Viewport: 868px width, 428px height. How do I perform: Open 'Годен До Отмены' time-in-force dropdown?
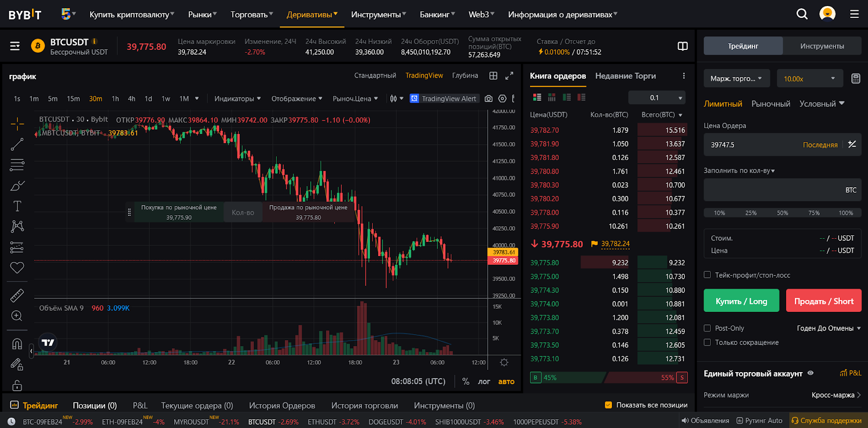click(x=829, y=328)
